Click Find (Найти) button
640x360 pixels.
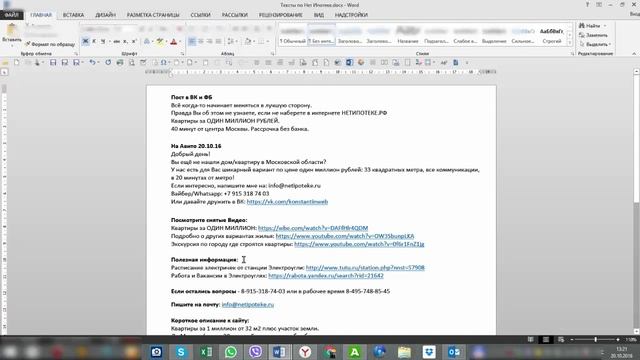[x=589, y=26]
